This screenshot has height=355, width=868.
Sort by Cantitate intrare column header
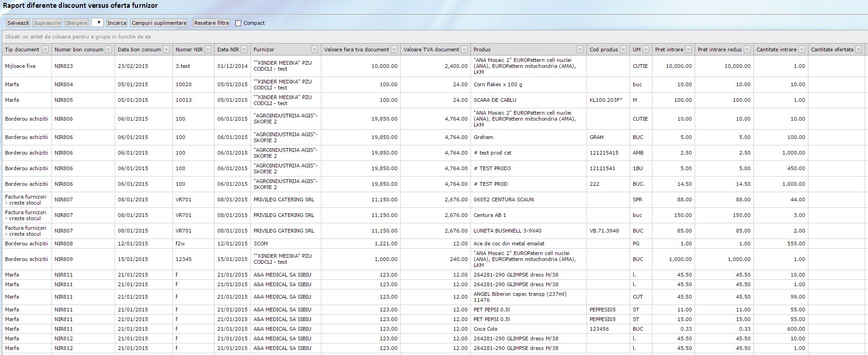[x=776, y=50]
